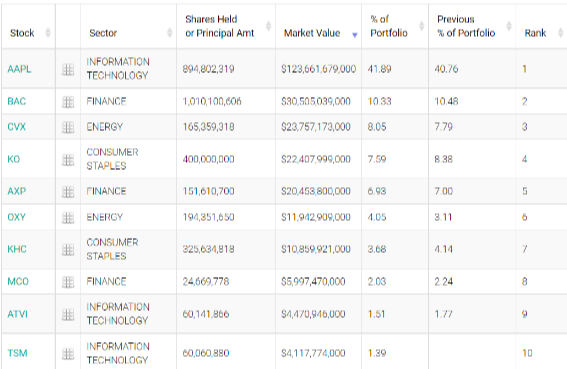The height and width of the screenshot is (369, 567).
Task: Open the MCO ticker link
Action: point(18,281)
